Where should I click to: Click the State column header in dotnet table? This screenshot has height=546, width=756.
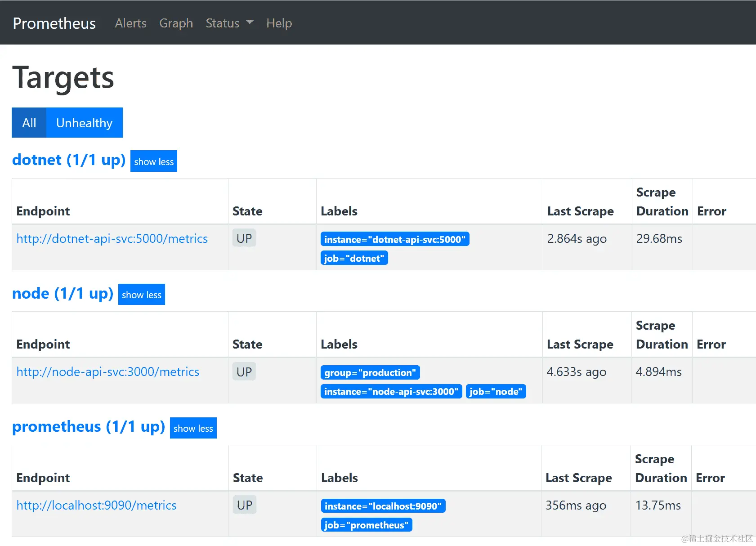247,211
